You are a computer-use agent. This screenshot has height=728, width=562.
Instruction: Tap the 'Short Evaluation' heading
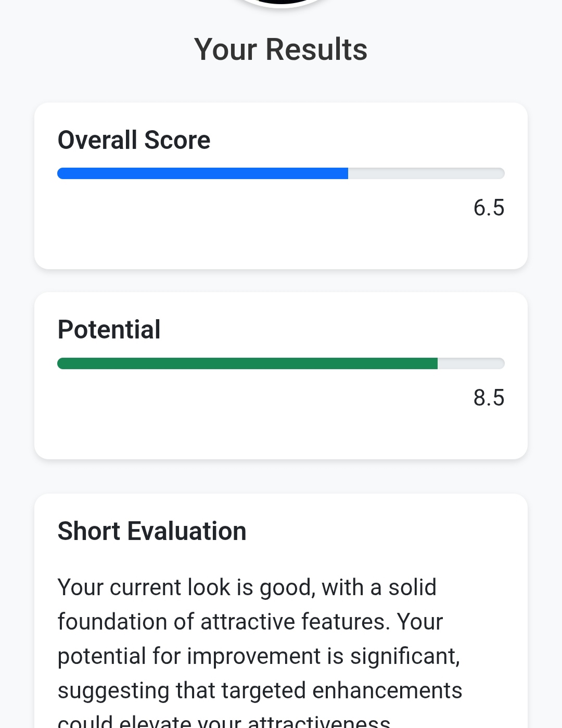coord(152,531)
